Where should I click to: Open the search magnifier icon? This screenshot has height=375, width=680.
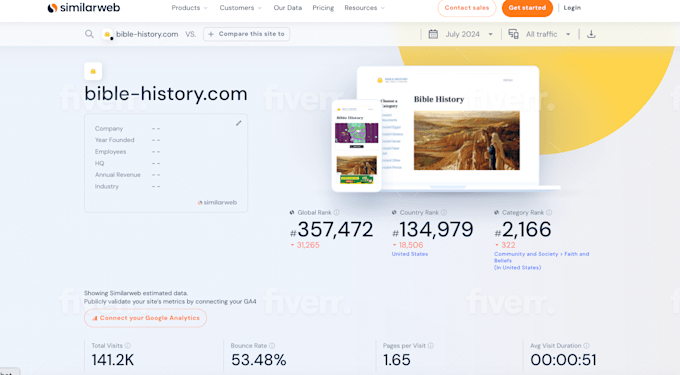point(89,34)
